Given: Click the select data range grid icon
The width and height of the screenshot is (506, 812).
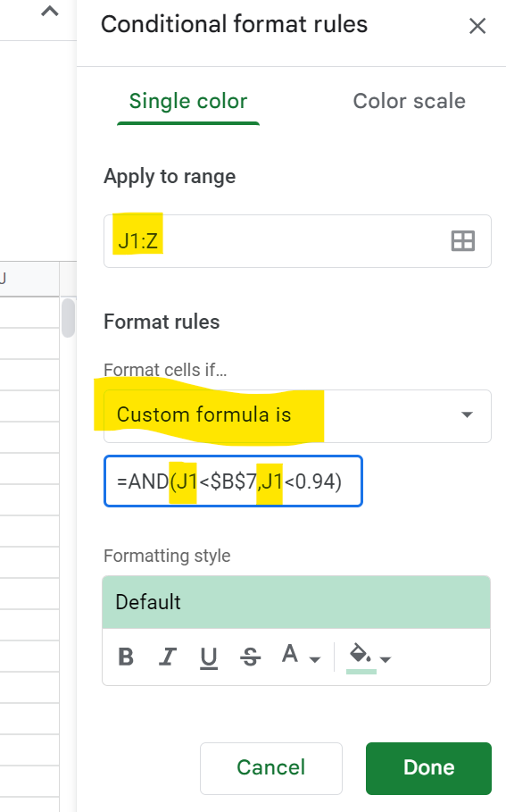Looking at the screenshot, I should click(x=462, y=241).
